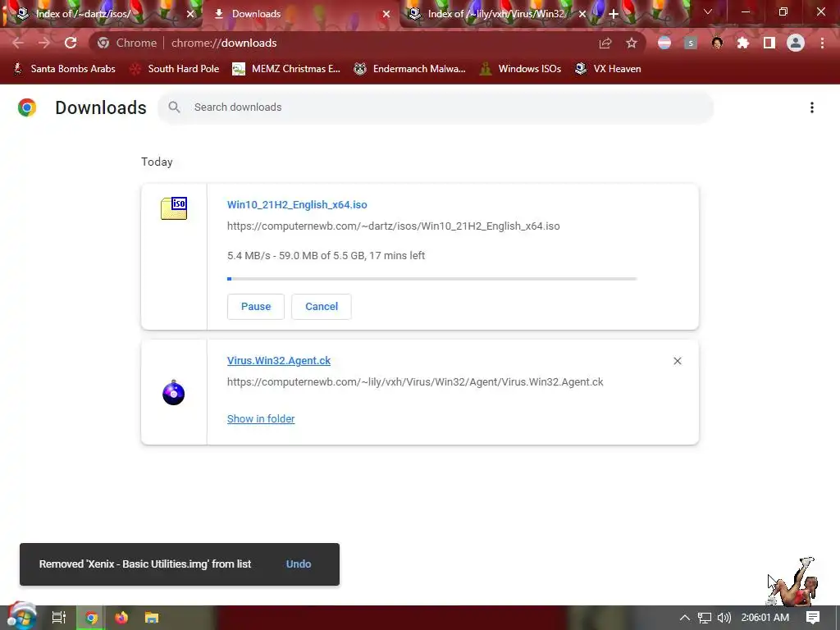Viewport: 840px width, 630px height.
Task: Toggle the Chrome side panel
Action: [769, 43]
